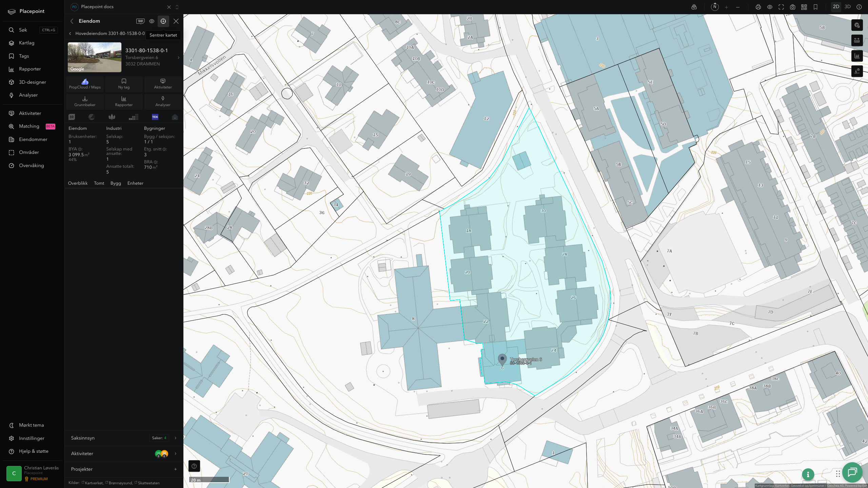Add a project with Prosjekter plus

(x=175, y=469)
